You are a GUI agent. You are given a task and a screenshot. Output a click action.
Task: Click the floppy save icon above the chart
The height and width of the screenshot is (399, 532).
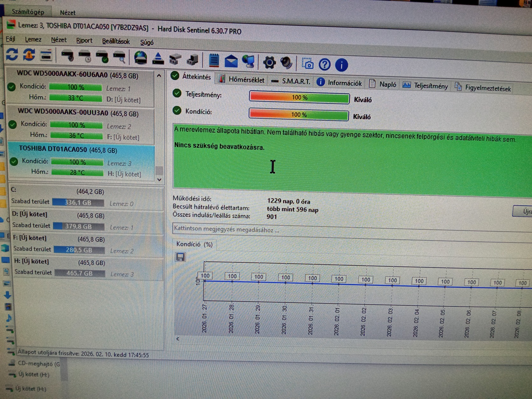click(180, 257)
